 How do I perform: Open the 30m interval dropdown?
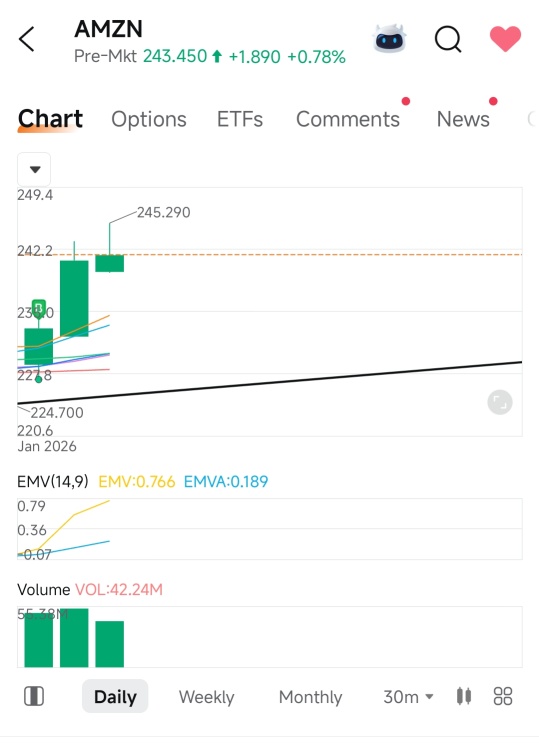408,697
